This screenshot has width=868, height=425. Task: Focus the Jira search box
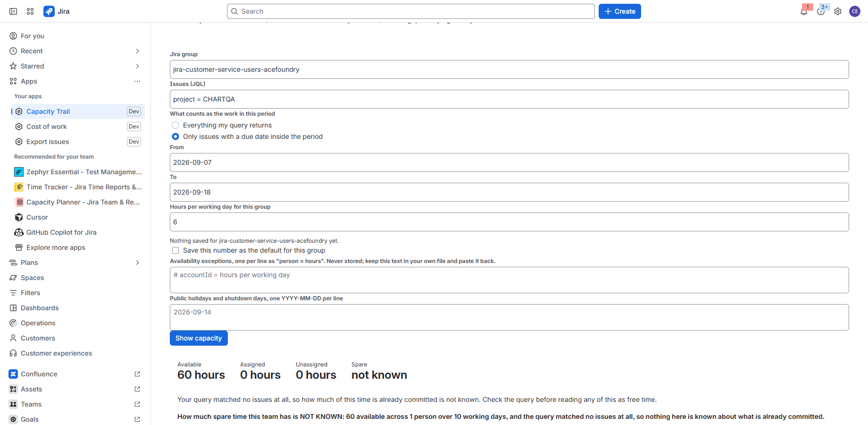(410, 11)
